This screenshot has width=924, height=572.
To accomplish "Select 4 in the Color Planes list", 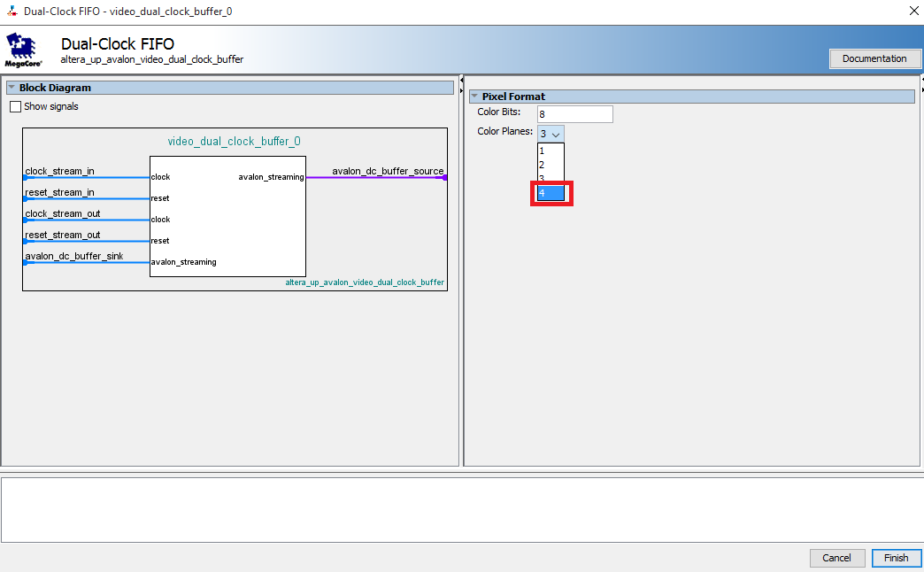I will click(551, 193).
